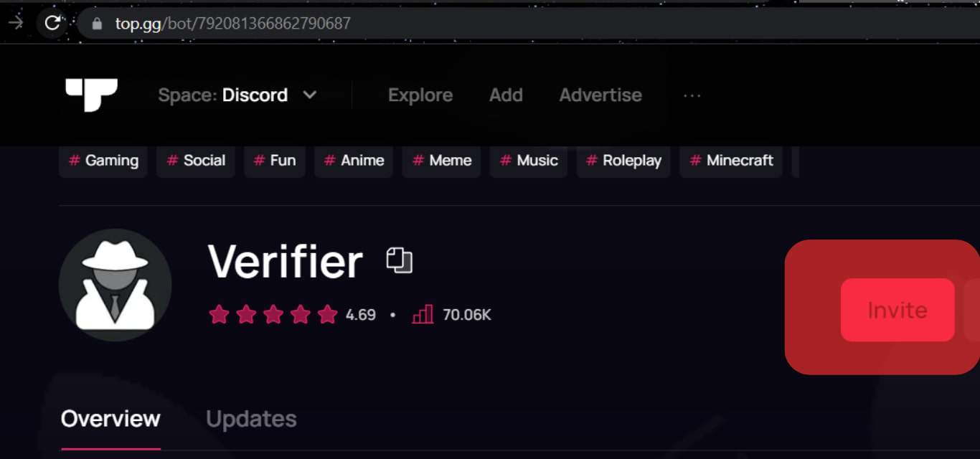Toggle the Anime tag filter
Image resolution: width=980 pixels, height=459 pixels.
coord(353,161)
